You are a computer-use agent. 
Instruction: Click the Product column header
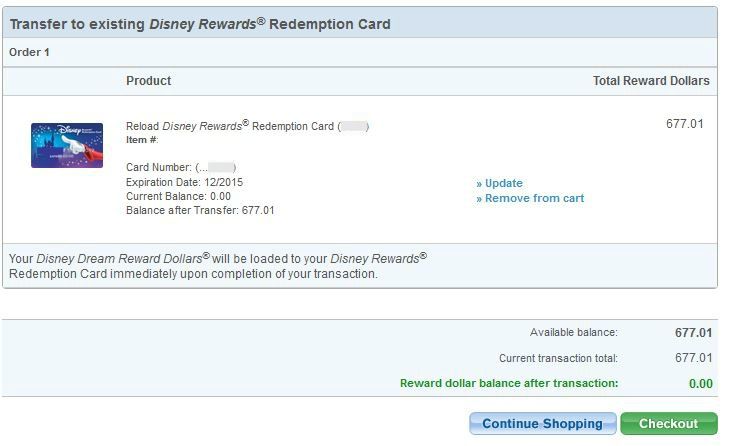point(148,80)
